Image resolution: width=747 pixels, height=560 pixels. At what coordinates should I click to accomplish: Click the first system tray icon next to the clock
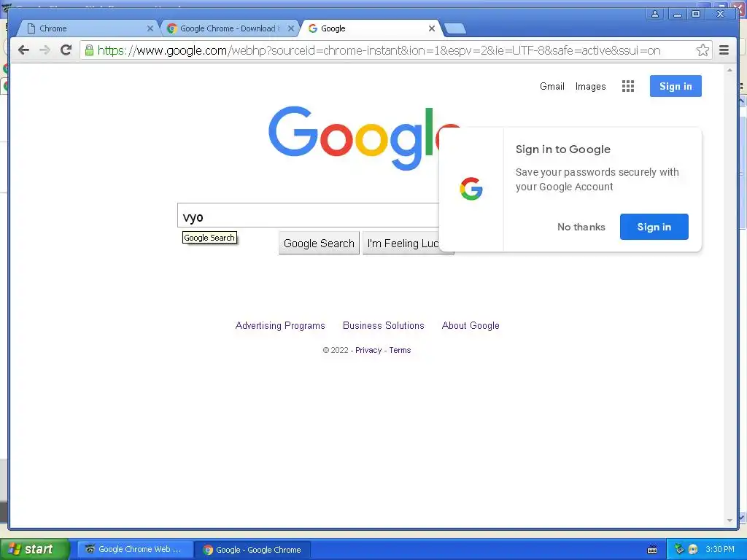pos(679,549)
